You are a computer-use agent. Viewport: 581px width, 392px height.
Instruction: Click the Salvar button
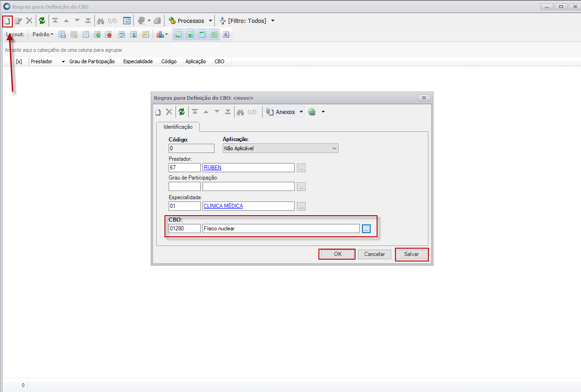[411, 254]
